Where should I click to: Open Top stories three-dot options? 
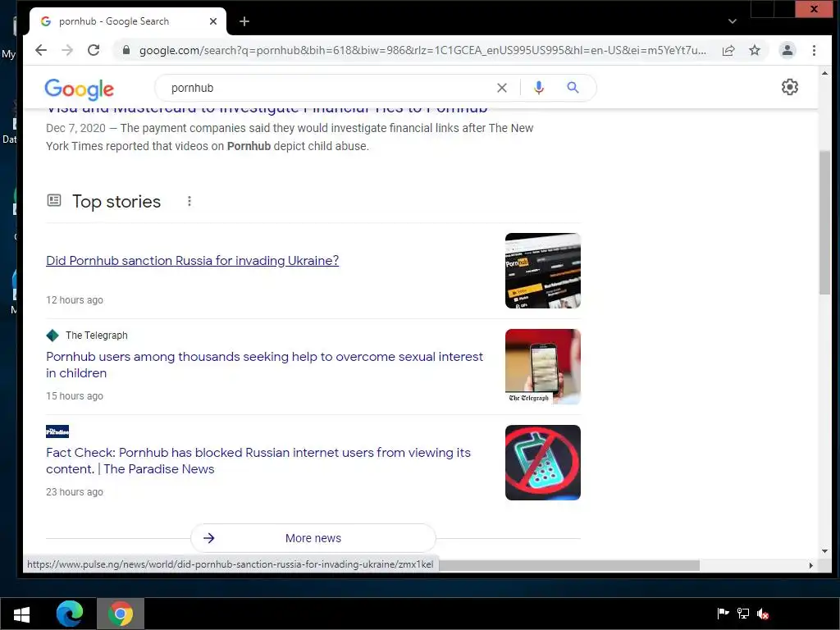189,201
